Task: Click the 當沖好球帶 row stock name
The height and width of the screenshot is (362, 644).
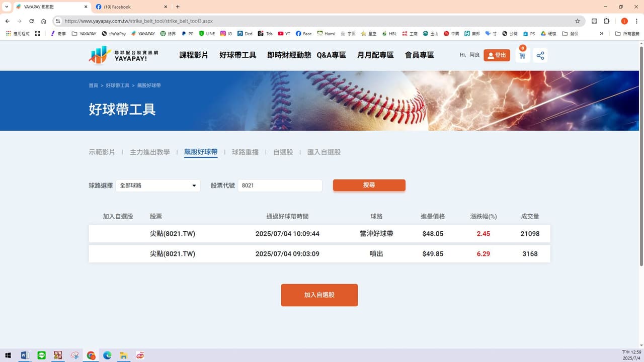Action: click(x=173, y=234)
